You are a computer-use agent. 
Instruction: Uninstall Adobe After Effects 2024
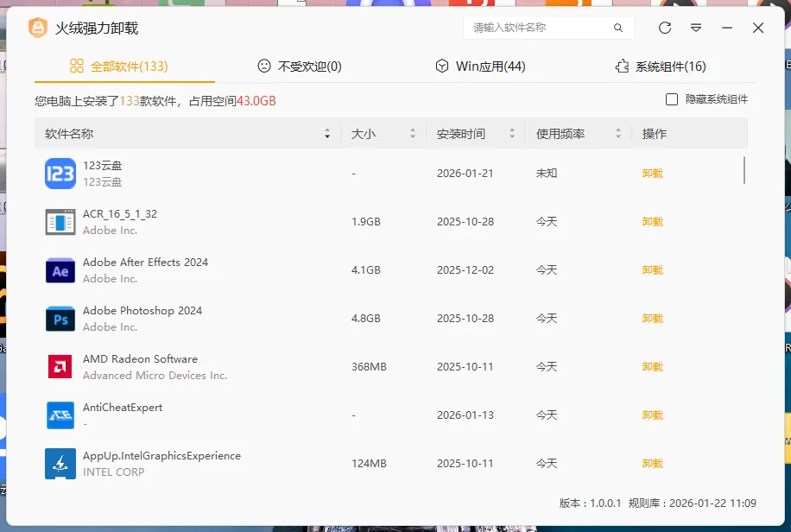pos(652,270)
